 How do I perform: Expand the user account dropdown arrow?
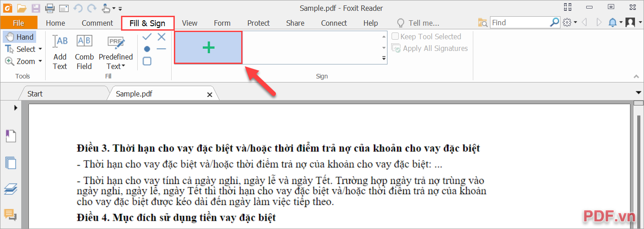[639, 23]
